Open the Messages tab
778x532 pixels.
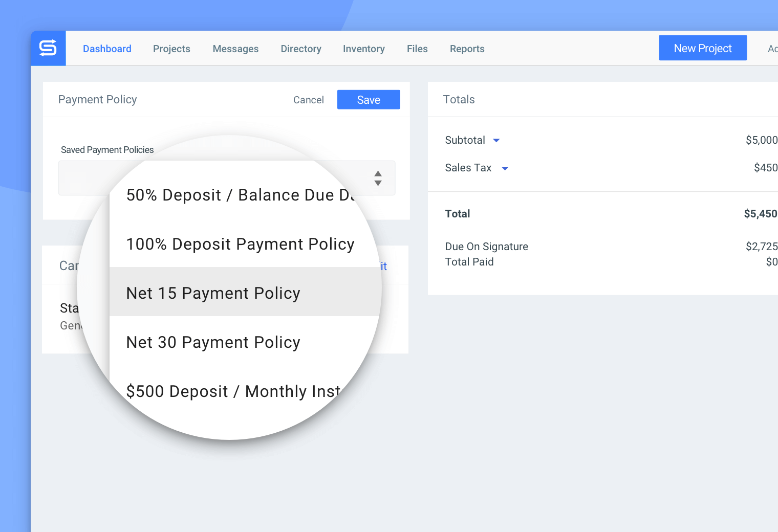tap(235, 49)
